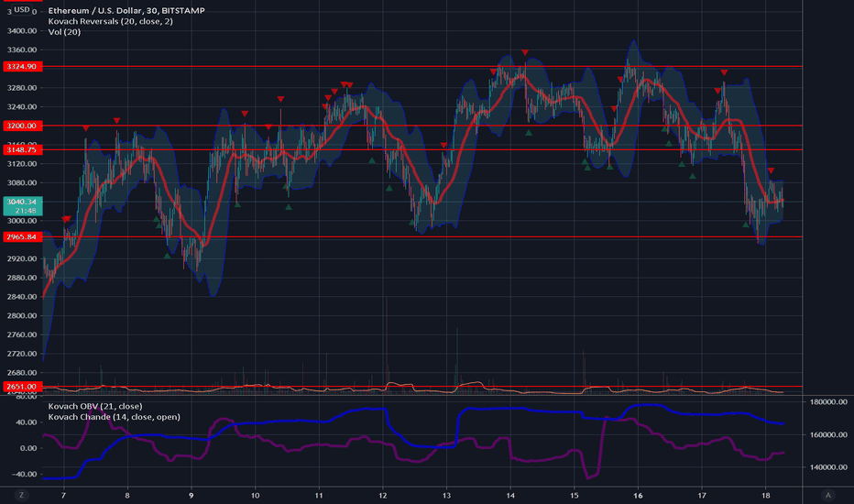
Task: Click date 10 on the time axis
Action: click(255, 495)
